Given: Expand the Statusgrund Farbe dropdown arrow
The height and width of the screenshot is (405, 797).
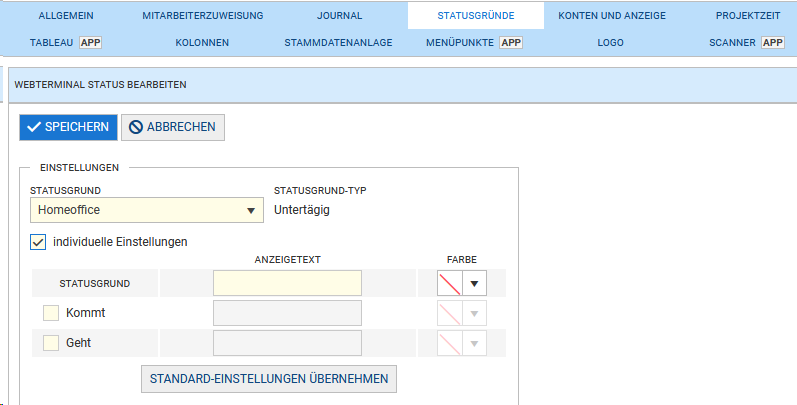Looking at the screenshot, I should (x=474, y=284).
